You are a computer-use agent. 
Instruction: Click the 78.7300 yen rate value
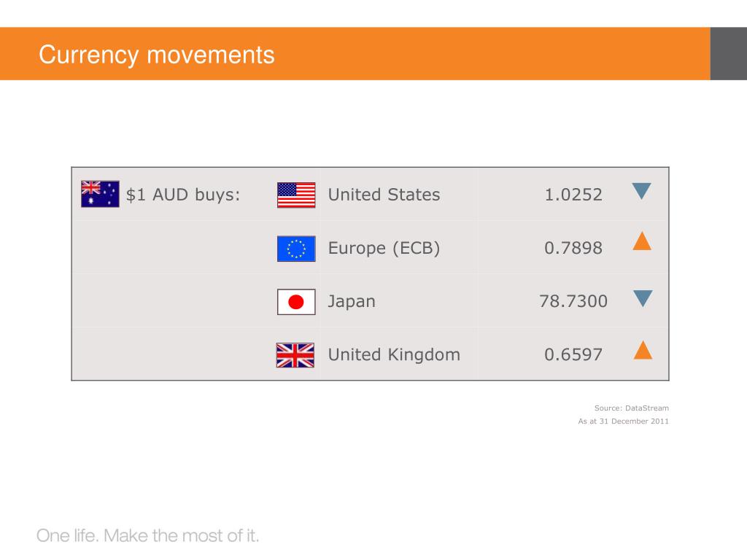(573, 301)
